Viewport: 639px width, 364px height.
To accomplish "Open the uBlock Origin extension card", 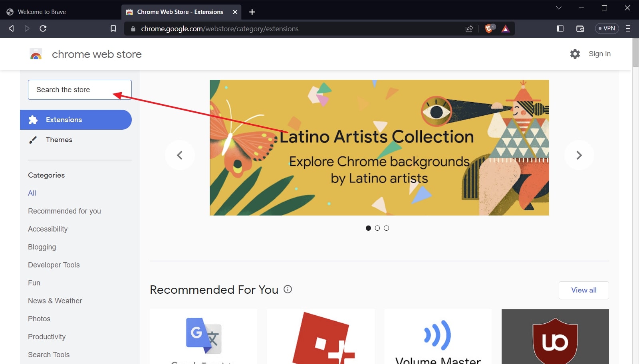I will (x=555, y=336).
